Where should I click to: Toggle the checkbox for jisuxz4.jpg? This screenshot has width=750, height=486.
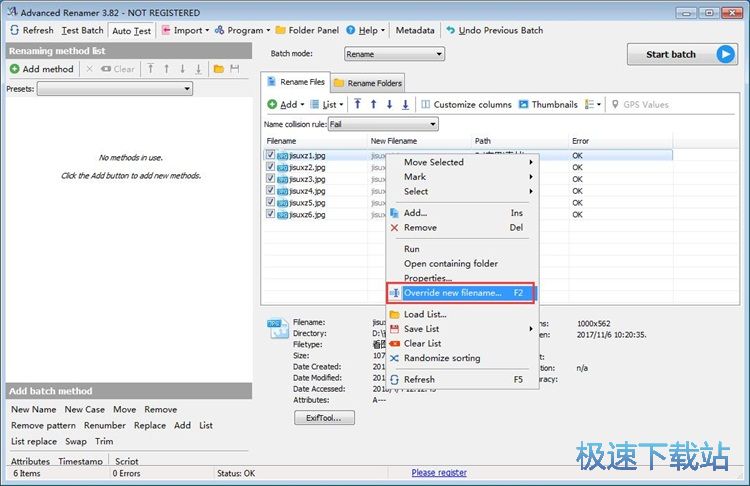pyautogui.click(x=270, y=190)
